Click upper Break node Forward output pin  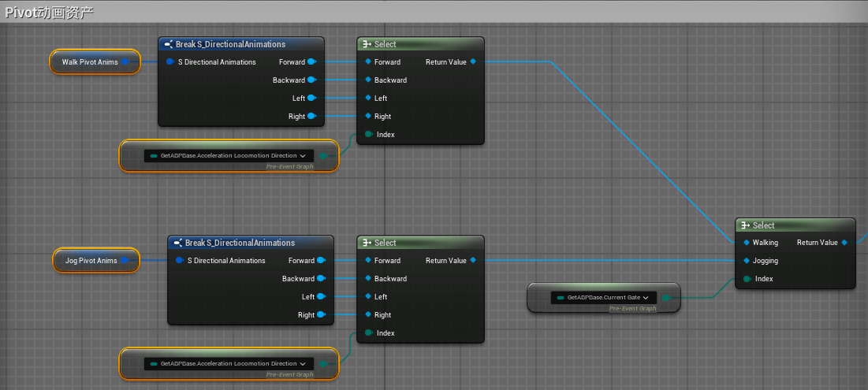(x=311, y=62)
